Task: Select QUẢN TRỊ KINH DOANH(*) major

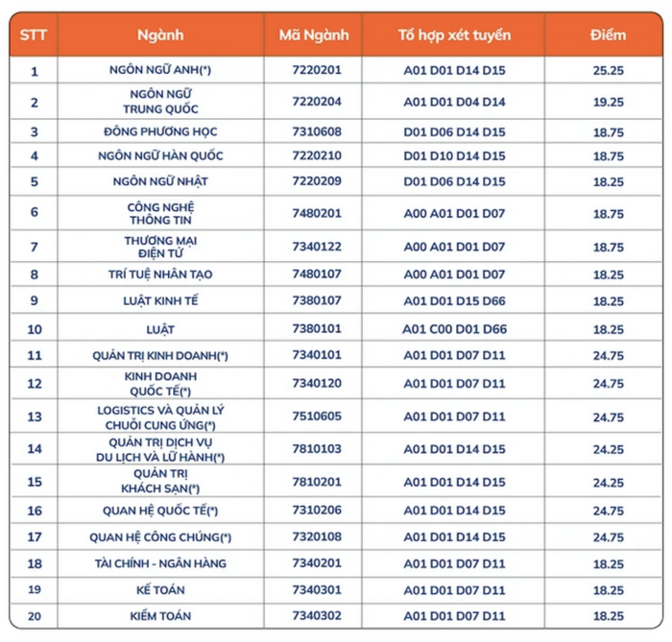Action: pyautogui.click(x=160, y=355)
